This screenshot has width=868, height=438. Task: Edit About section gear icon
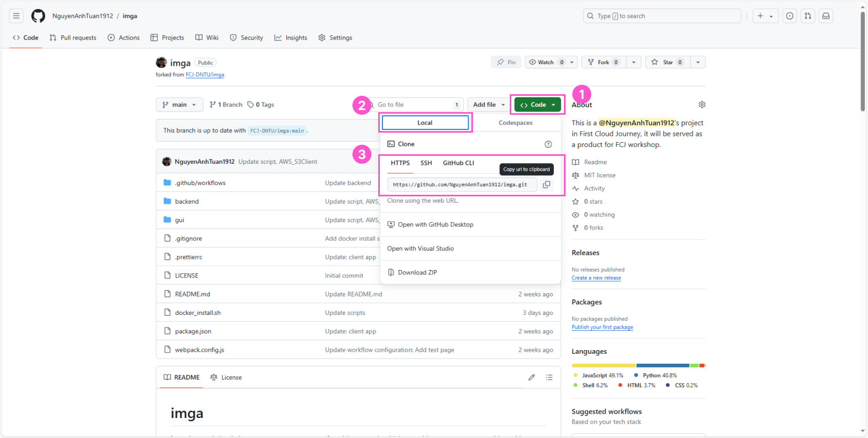click(x=702, y=105)
